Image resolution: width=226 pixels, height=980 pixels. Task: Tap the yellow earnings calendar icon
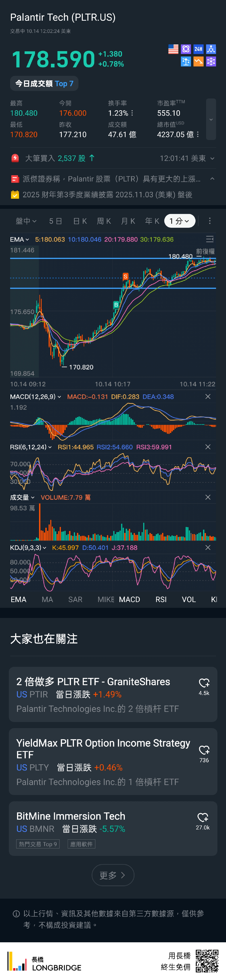tap(15, 195)
